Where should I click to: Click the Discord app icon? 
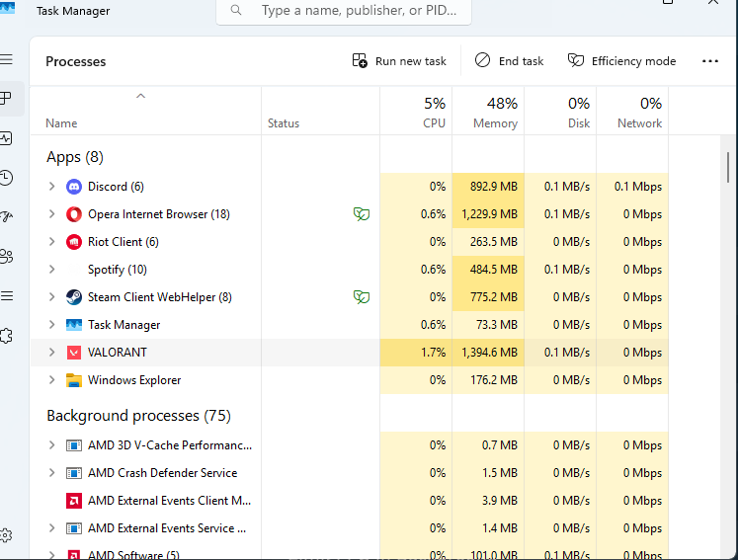coord(74,187)
